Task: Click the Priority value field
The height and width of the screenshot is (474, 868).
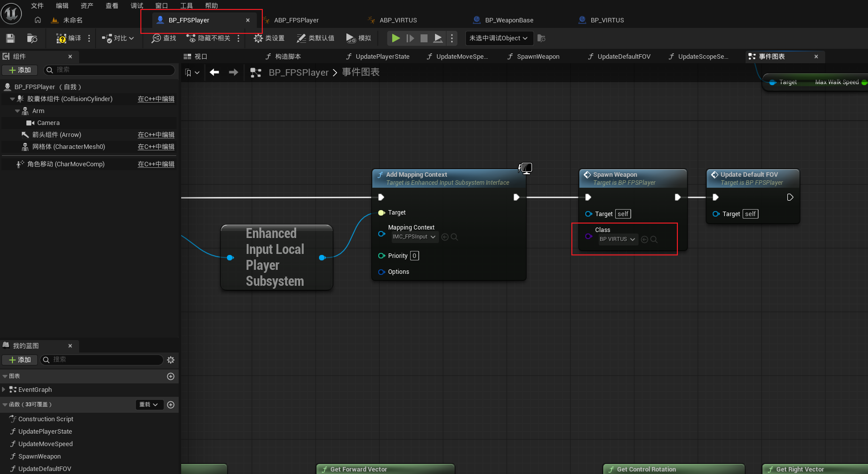Action: (x=414, y=256)
